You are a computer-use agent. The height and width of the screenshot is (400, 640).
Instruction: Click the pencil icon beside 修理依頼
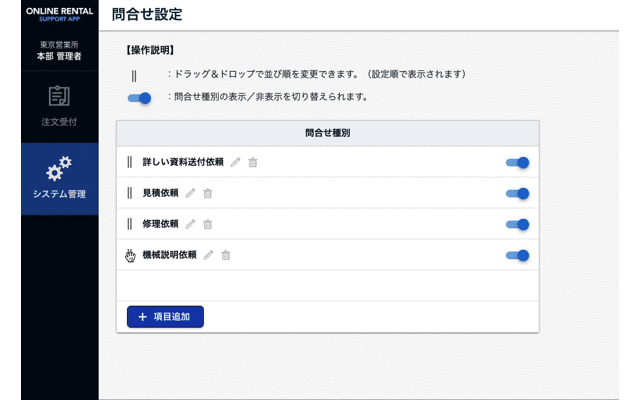(190, 224)
